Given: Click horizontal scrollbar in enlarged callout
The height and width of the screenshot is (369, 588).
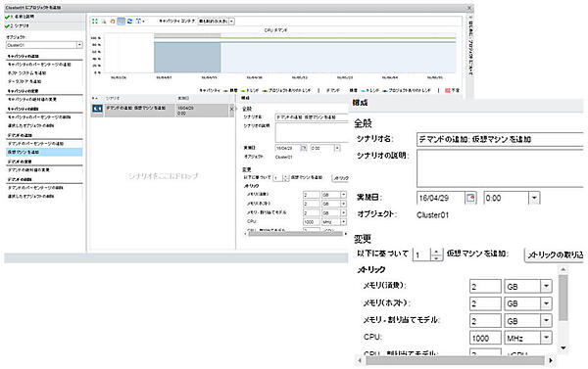Looking at the screenshot, I should point(455,360).
